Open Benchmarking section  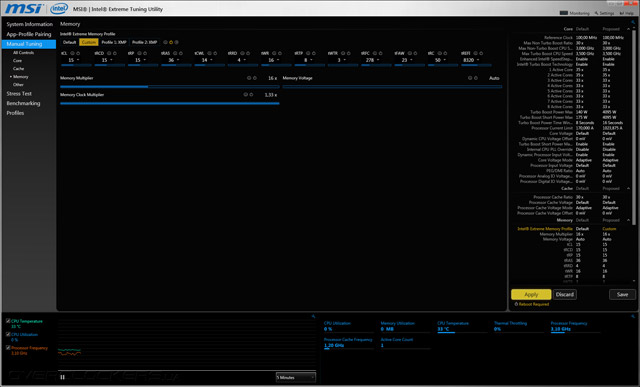coord(23,103)
